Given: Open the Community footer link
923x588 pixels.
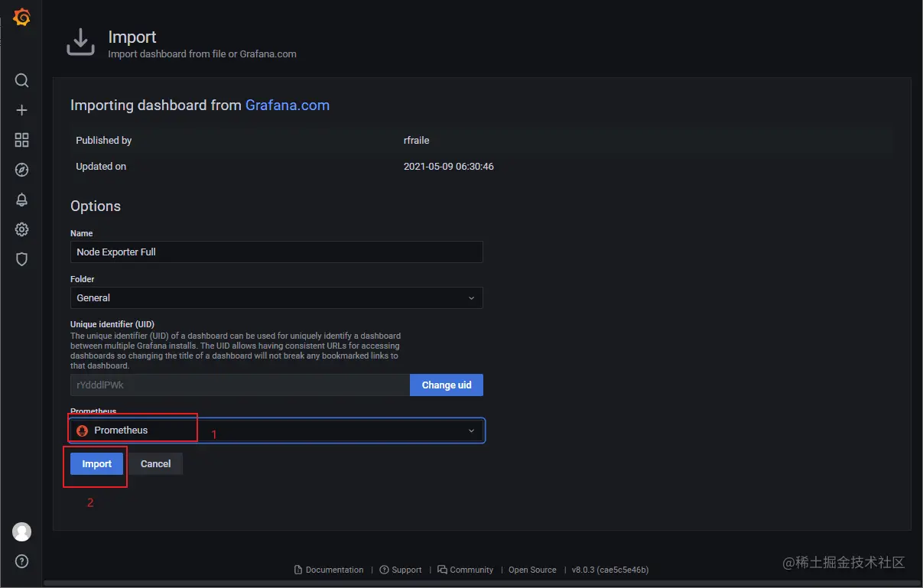Looking at the screenshot, I should (466, 570).
